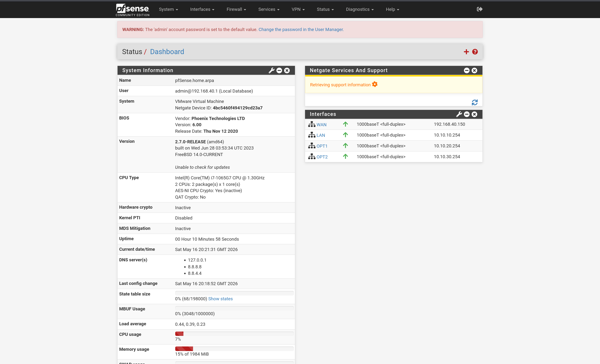Viewport: 600px width, 364px height.
Task: Open the WAN interface link
Action: 321,125
